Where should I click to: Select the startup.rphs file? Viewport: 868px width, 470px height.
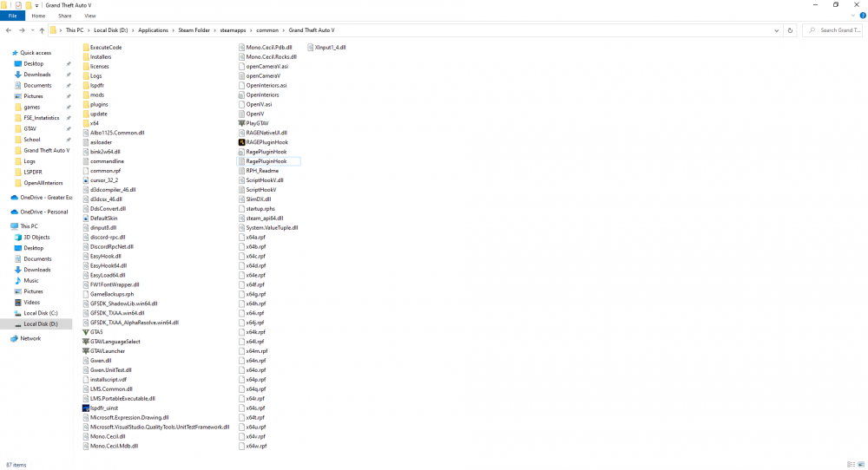tap(260, 209)
